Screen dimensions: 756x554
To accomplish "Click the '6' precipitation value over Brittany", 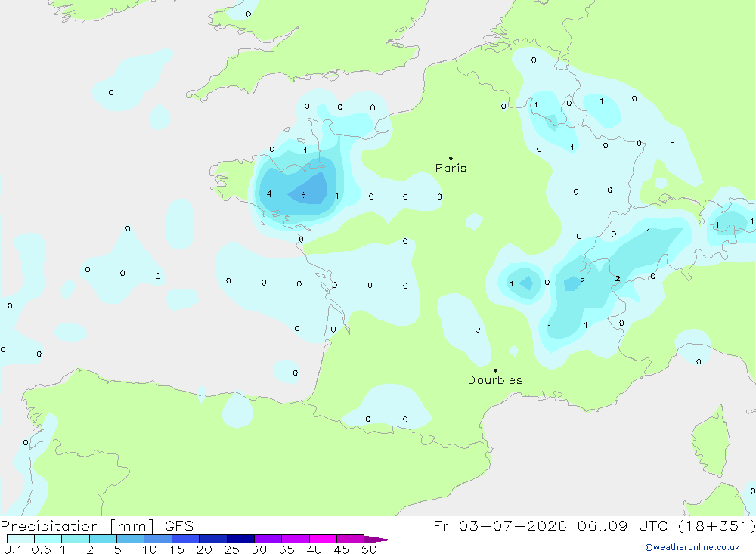I will click(303, 195).
